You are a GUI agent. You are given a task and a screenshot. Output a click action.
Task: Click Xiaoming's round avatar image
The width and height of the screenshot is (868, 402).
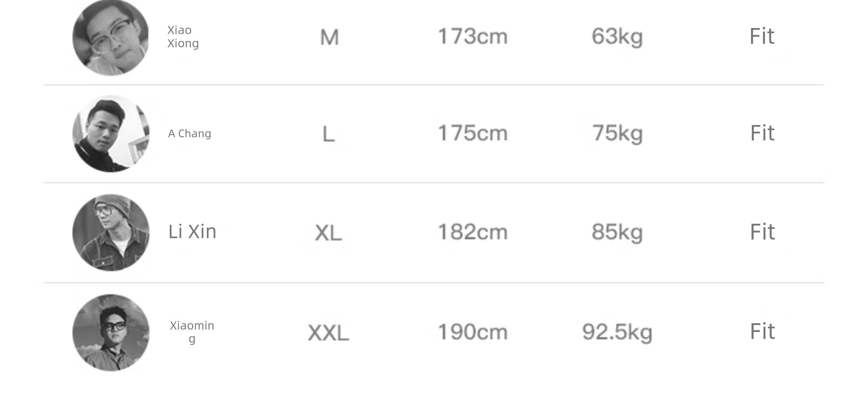111,333
